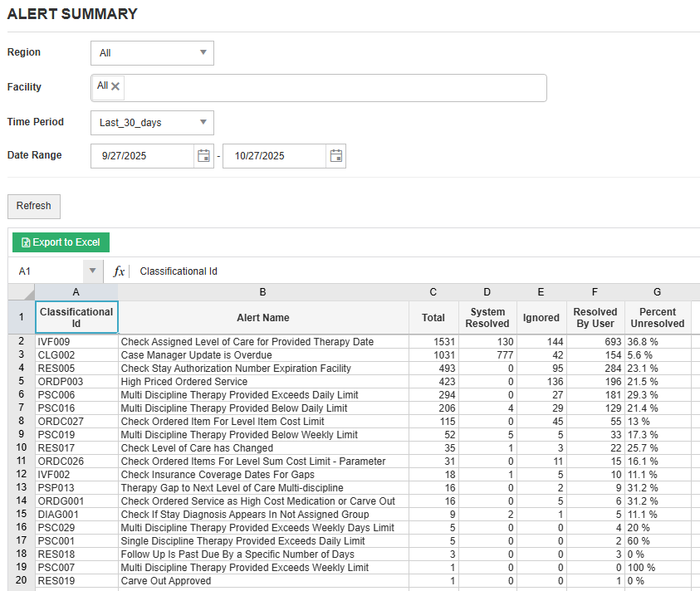Click cell IVF009

click(x=76, y=342)
